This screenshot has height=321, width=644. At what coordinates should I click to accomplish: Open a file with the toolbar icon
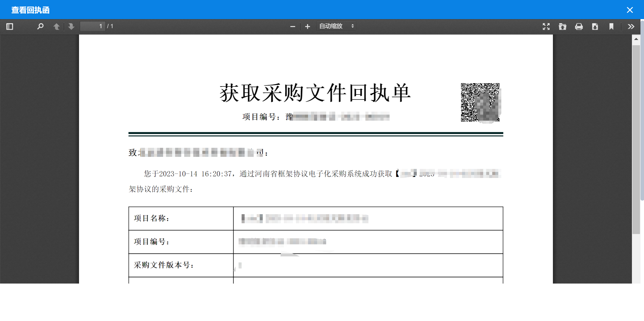coord(562,26)
